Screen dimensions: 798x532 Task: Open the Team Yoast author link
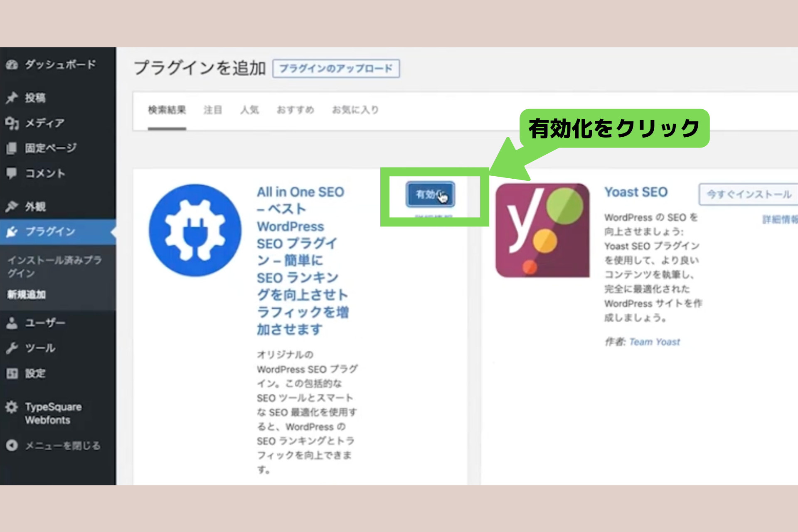click(x=655, y=342)
